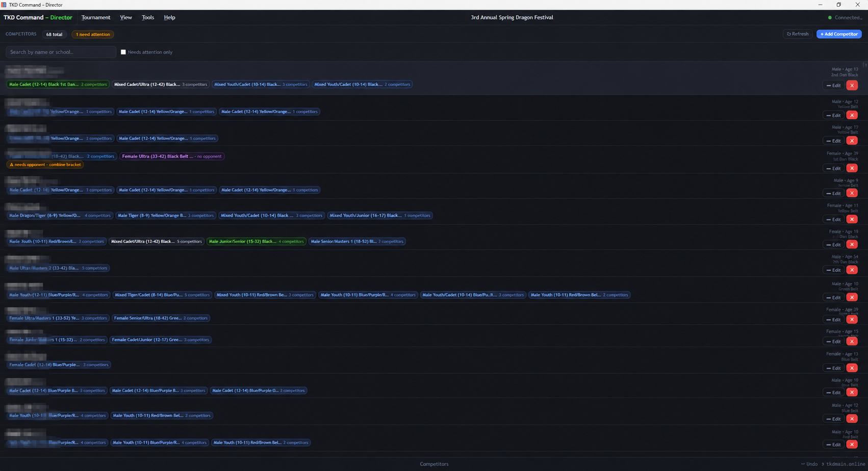
Task: Remove the Male Age 54 competitor
Action: (x=852, y=270)
